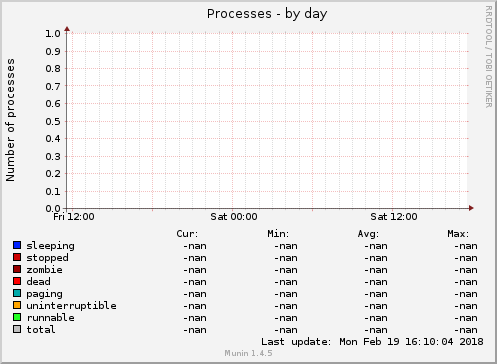Click the 'Fri 12:00' time label

pos(74,217)
